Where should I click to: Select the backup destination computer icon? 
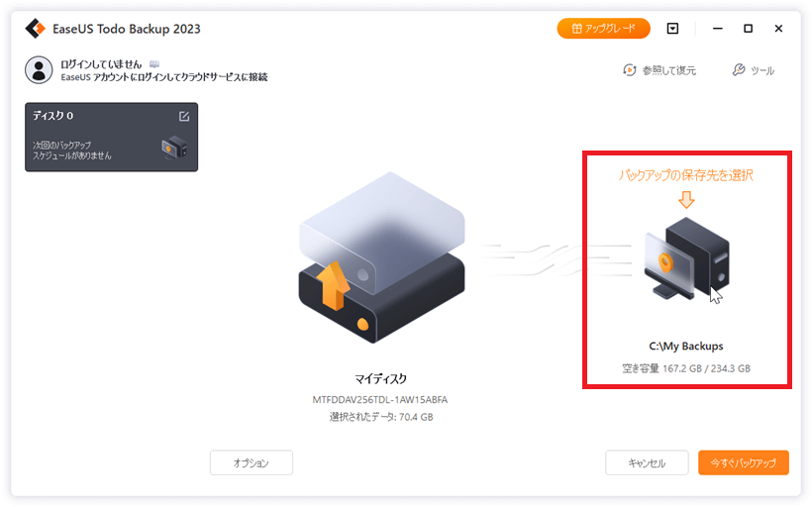[x=686, y=258]
